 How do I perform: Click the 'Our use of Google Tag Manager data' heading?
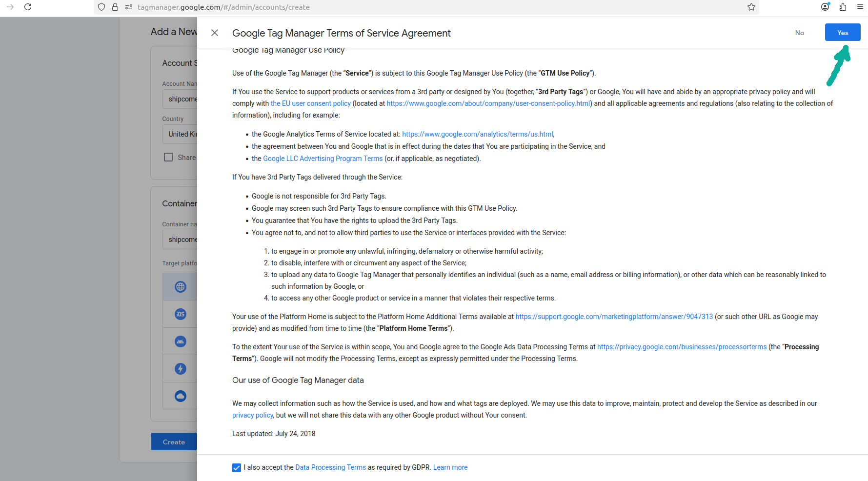[298, 380]
